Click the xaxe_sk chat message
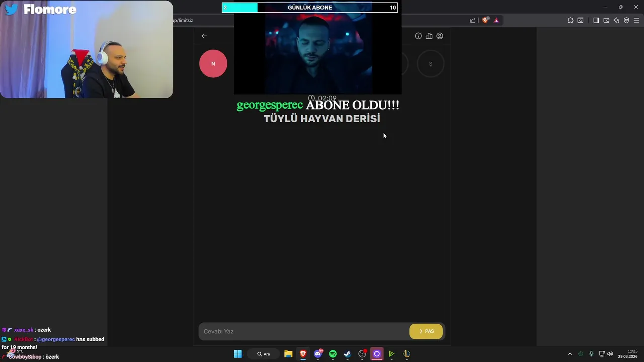The width and height of the screenshot is (644, 362). click(x=27, y=330)
